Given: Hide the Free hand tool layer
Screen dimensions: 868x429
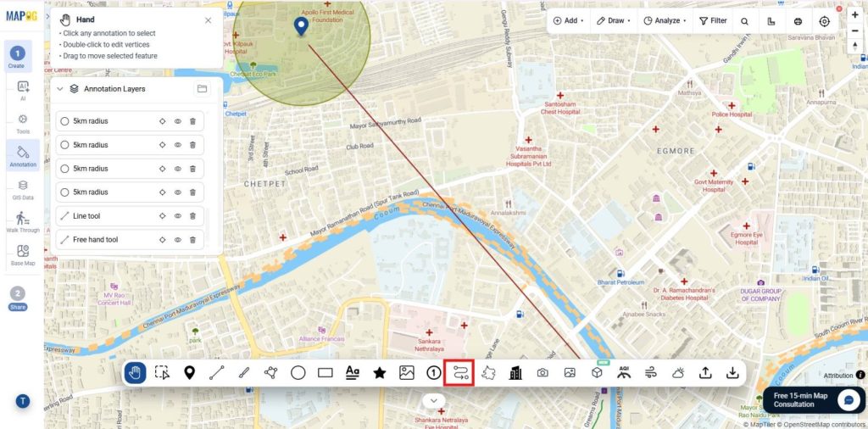Looking at the screenshot, I should click(x=178, y=240).
